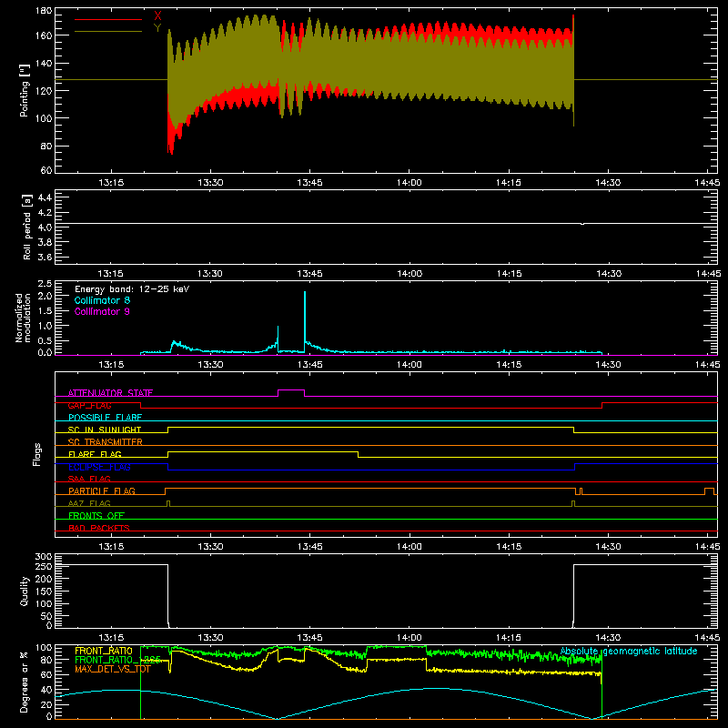This screenshot has height=728, width=728.
Task: Click the yellow FRONT_RATIO legend entry
Action: [x=104, y=651]
